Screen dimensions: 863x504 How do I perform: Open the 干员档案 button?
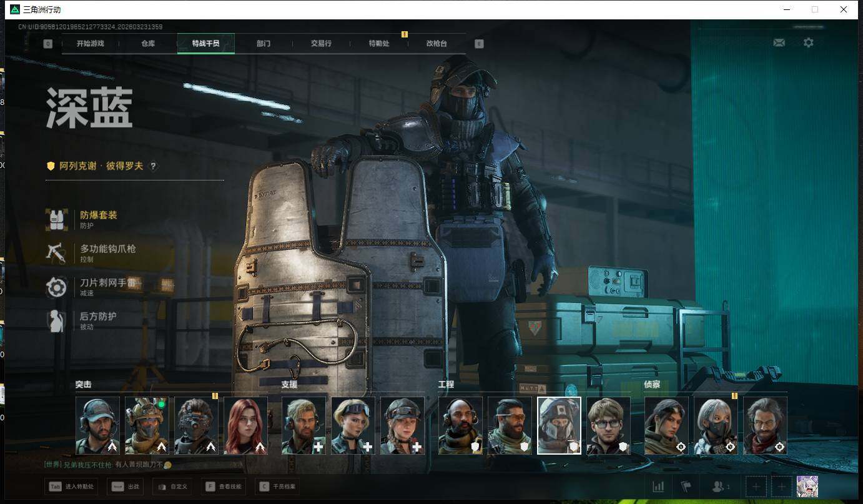[x=278, y=487]
